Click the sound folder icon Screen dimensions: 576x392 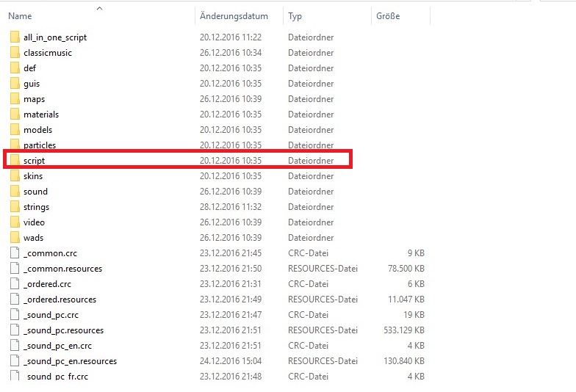coord(15,192)
